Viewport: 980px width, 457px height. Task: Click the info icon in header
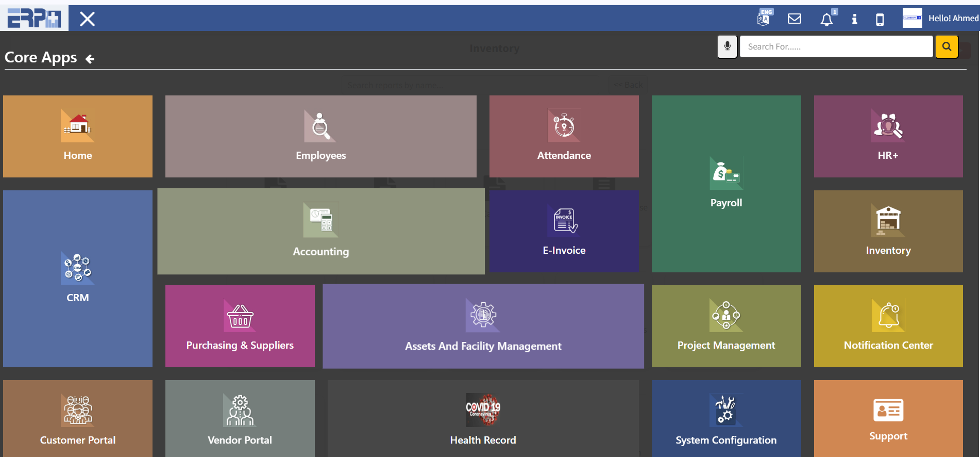[x=854, y=20]
